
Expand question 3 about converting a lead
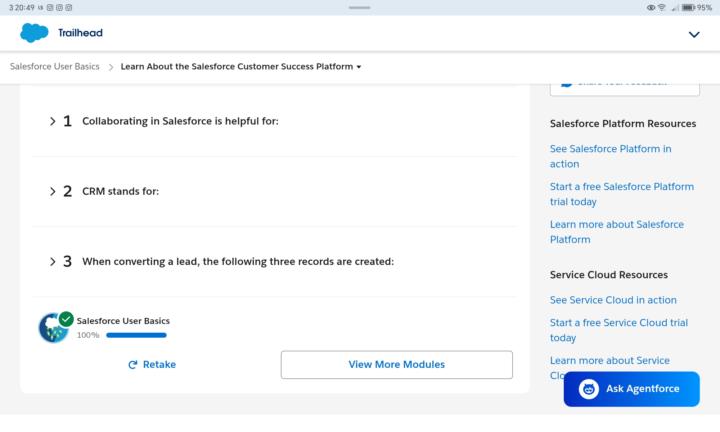53,261
